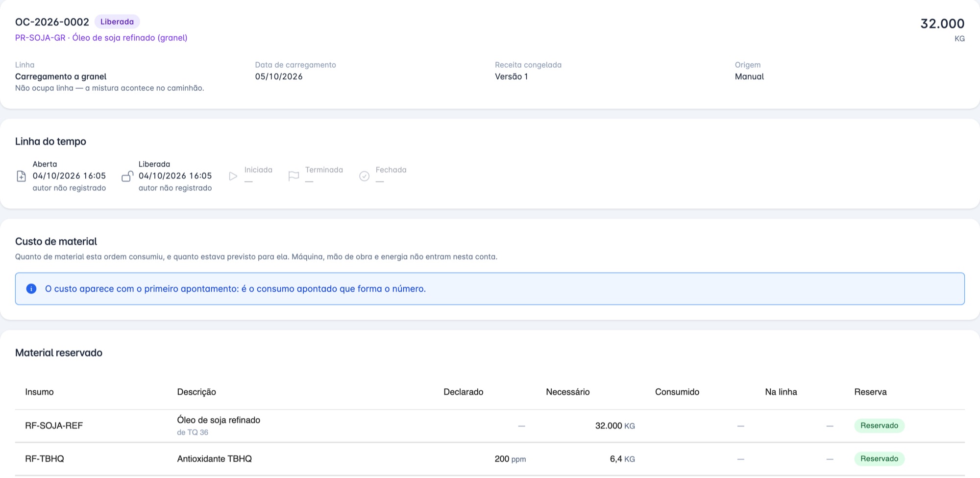Click the Declarado column header
Image resolution: width=980 pixels, height=478 pixels.
pos(463,392)
